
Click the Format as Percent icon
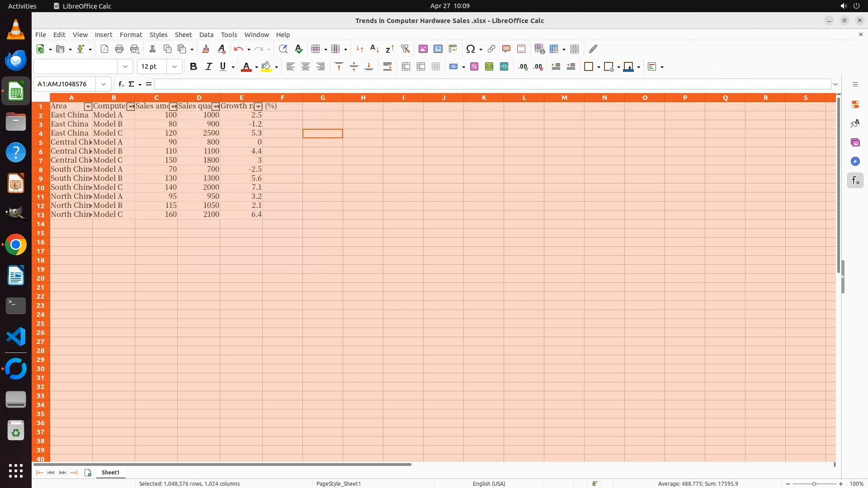474,67
